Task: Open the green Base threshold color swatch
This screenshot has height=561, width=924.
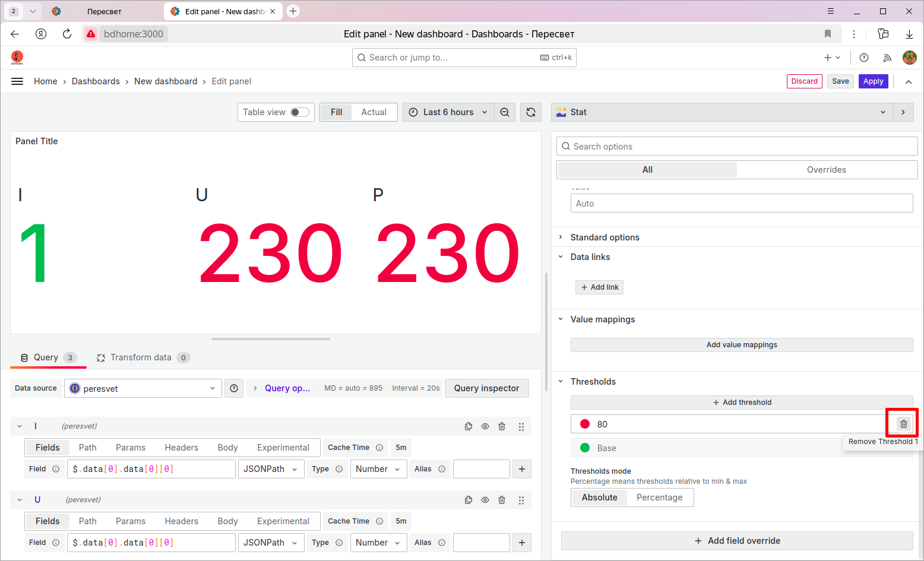Action: point(585,448)
